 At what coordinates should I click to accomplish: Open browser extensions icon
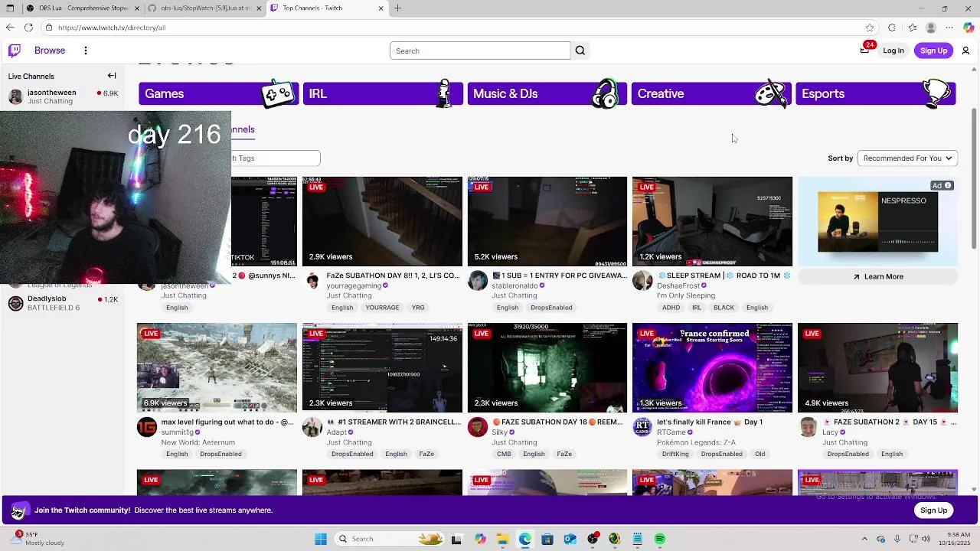891,28
